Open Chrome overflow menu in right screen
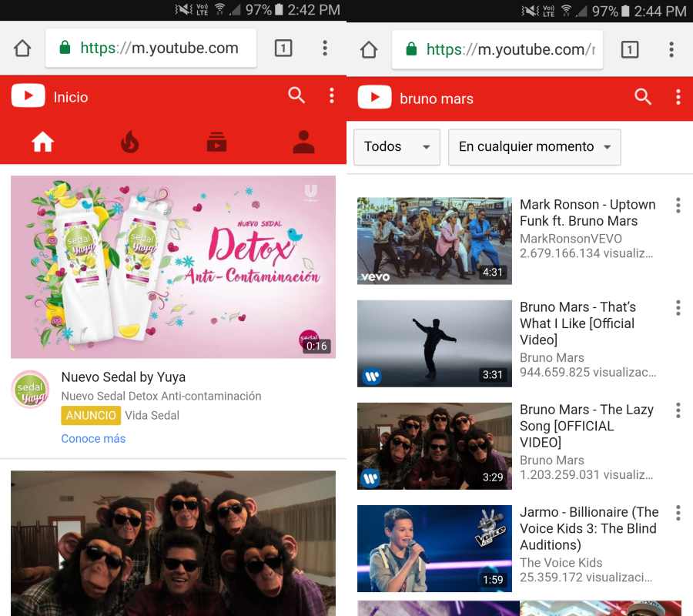Screen dimensions: 693x616 click(x=671, y=49)
